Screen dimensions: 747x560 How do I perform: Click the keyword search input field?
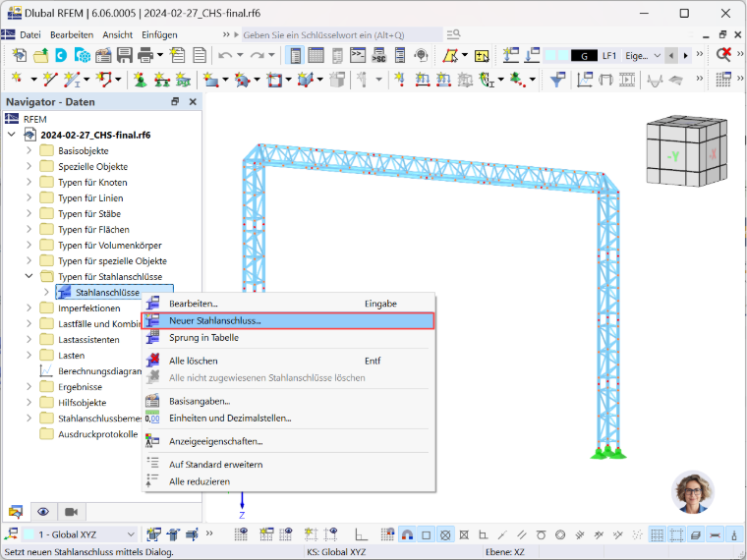pyautogui.click(x=342, y=34)
